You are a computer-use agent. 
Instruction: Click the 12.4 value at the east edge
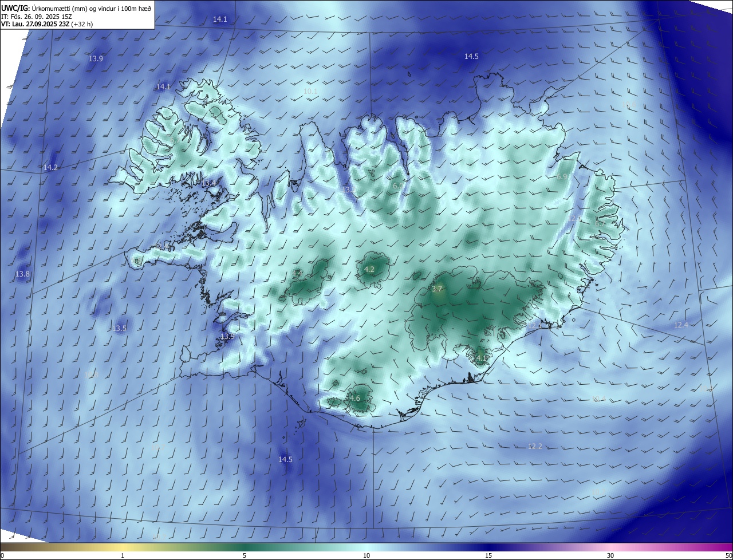681,325
